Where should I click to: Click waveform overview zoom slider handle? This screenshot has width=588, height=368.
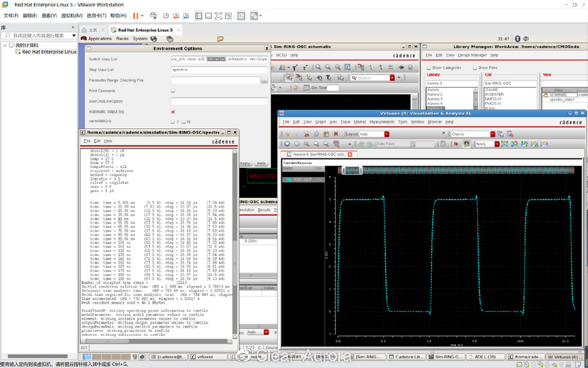click(353, 171)
